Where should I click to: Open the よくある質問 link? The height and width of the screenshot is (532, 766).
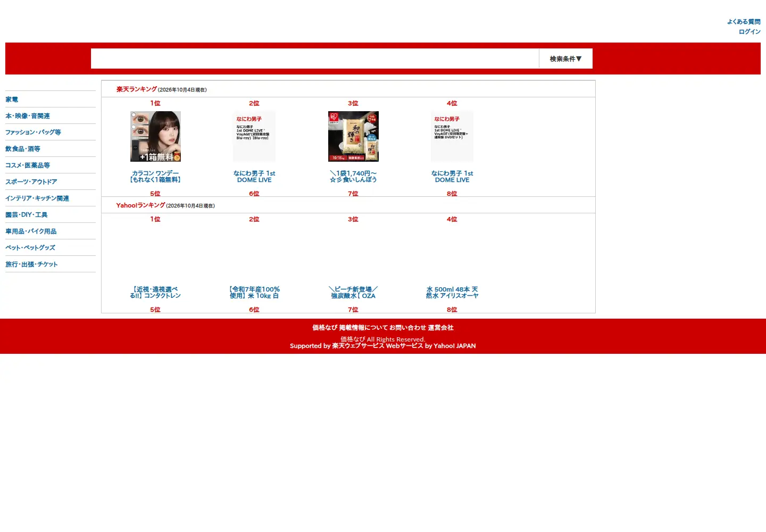[x=744, y=22]
